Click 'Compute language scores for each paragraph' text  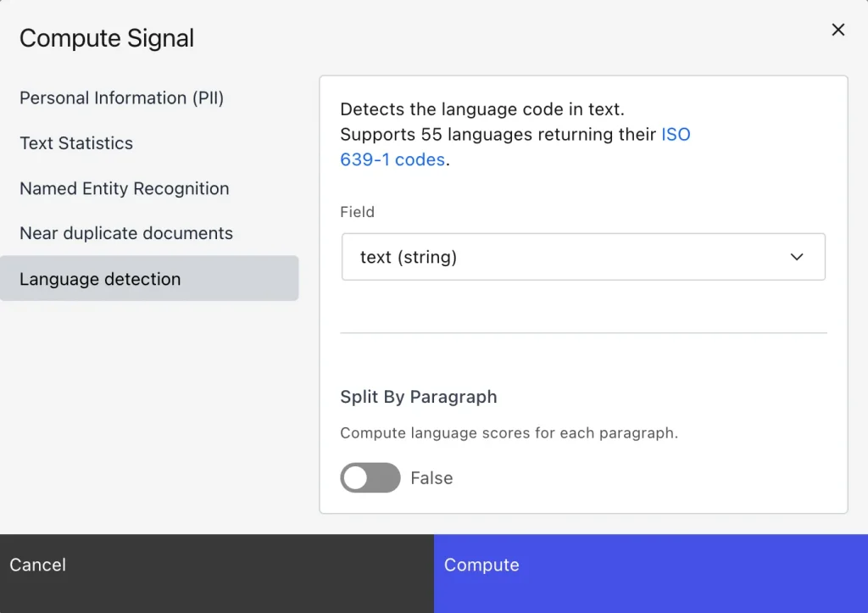509,433
